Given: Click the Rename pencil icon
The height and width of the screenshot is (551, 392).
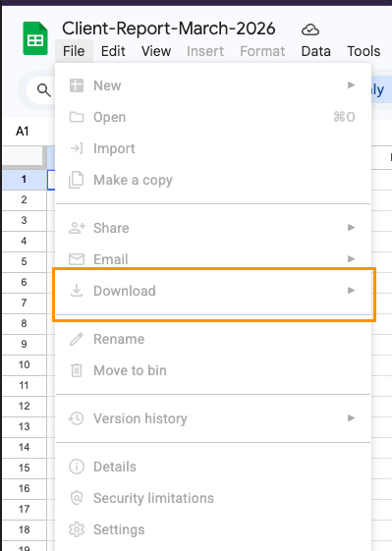Looking at the screenshot, I should point(77,339).
